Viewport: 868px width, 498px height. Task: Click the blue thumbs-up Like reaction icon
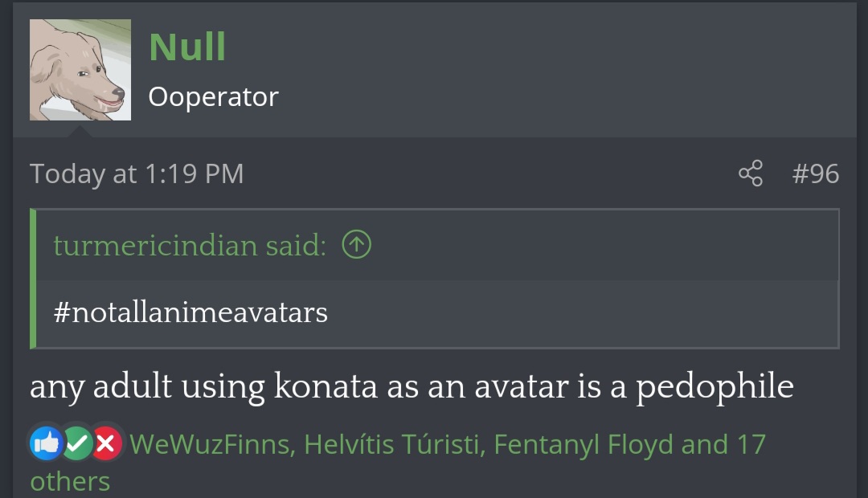click(x=47, y=443)
